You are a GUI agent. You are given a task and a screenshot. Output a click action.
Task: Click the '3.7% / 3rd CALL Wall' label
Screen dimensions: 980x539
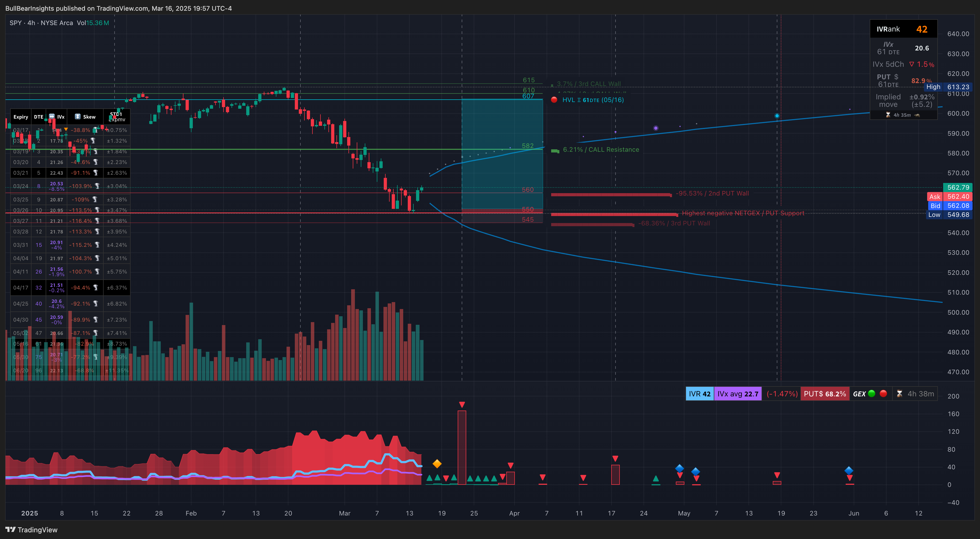589,84
